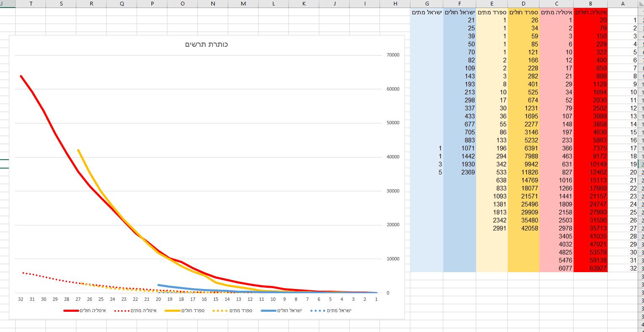
Task: Select column header T
Action: 31,4
